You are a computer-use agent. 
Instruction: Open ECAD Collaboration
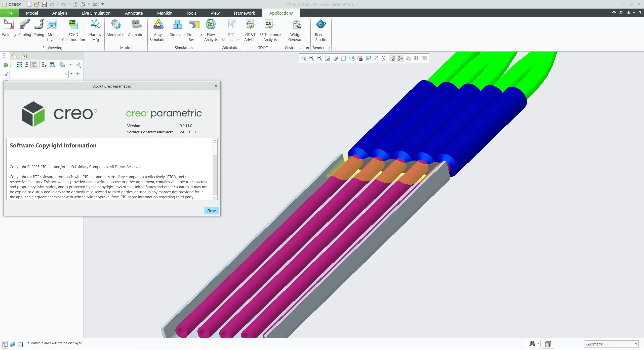click(x=73, y=30)
